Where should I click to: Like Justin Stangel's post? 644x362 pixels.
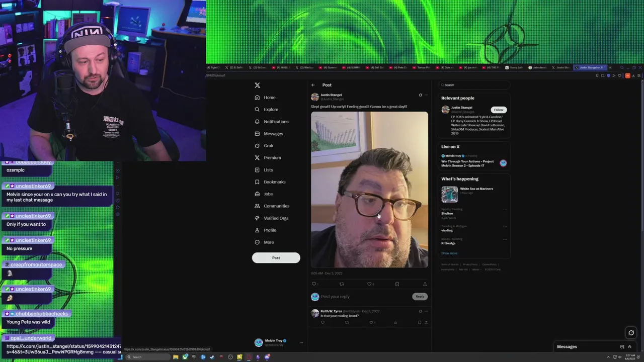369,284
